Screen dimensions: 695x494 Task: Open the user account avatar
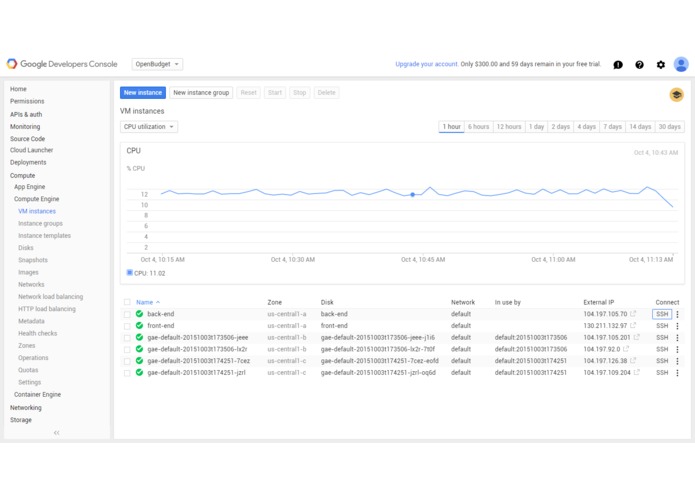point(681,64)
